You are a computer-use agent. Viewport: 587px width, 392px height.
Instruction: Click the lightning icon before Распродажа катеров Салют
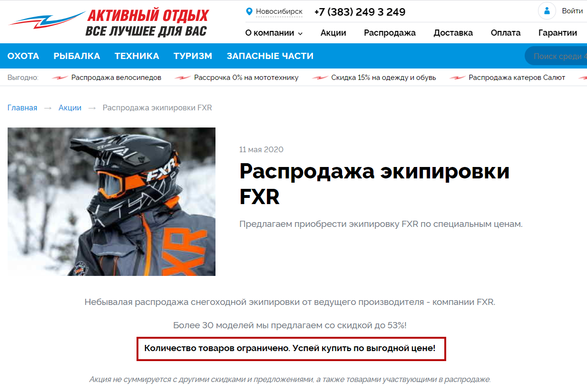(458, 78)
